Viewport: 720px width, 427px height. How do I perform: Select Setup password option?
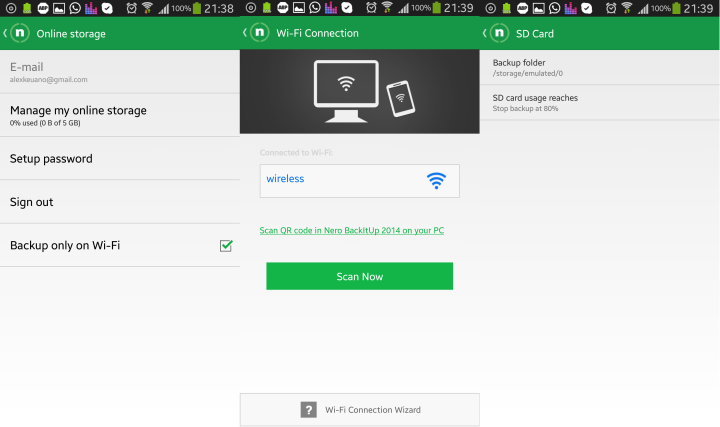(x=120, y=158)
